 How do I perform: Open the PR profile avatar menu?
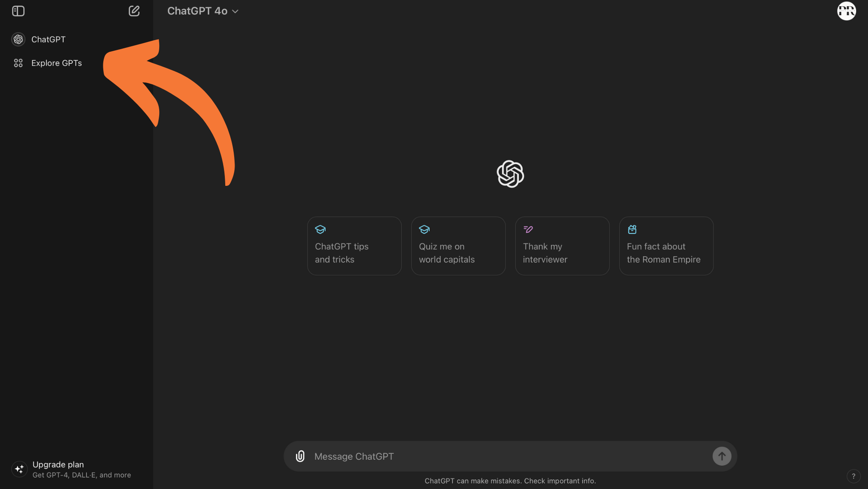coord(846,11)
